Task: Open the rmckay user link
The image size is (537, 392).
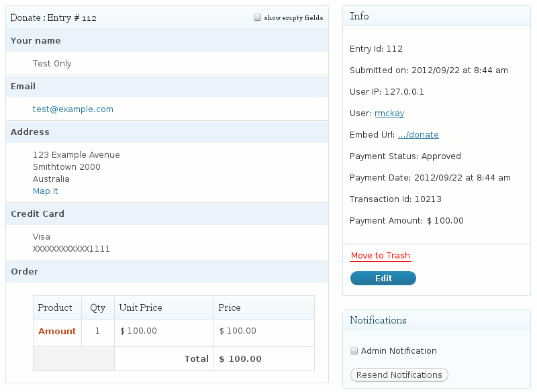Action: click(389, 113)
